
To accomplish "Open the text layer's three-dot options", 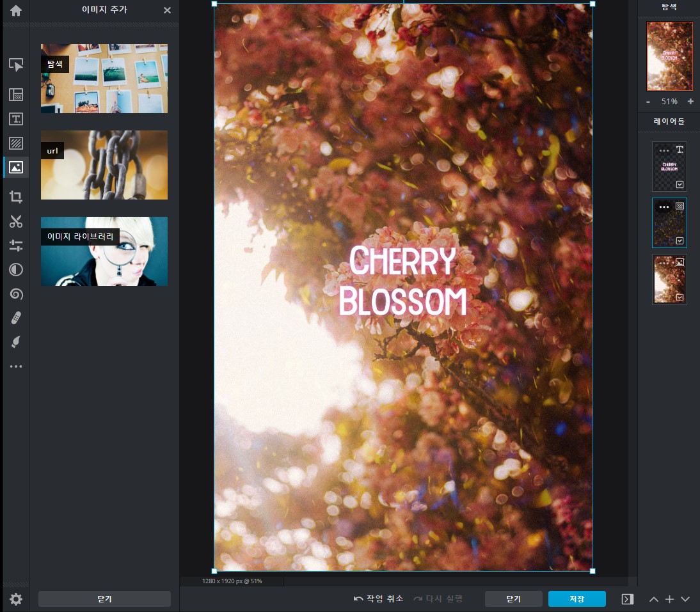I will coord(664,150).
